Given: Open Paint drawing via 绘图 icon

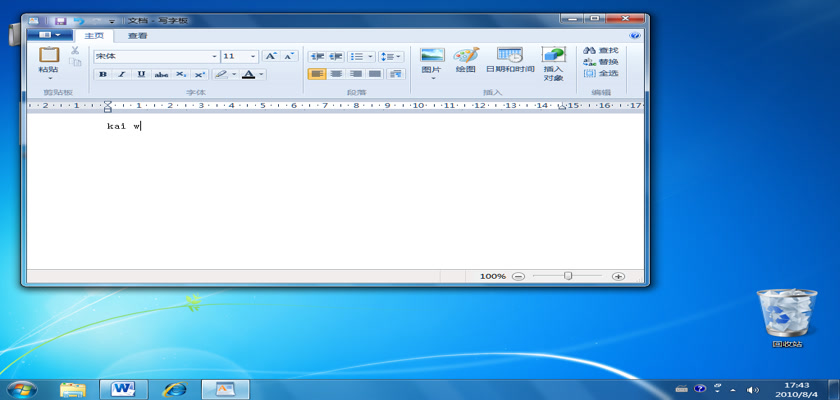Looking at the screenshot, I should 466,56.
